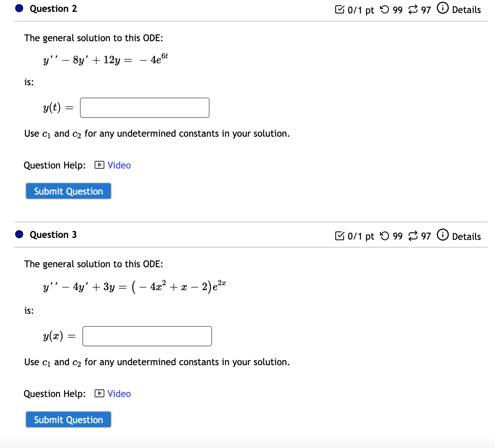The image size is (495, 448).
Task: Expand Question 2 Details text
Action: (466, 10)
